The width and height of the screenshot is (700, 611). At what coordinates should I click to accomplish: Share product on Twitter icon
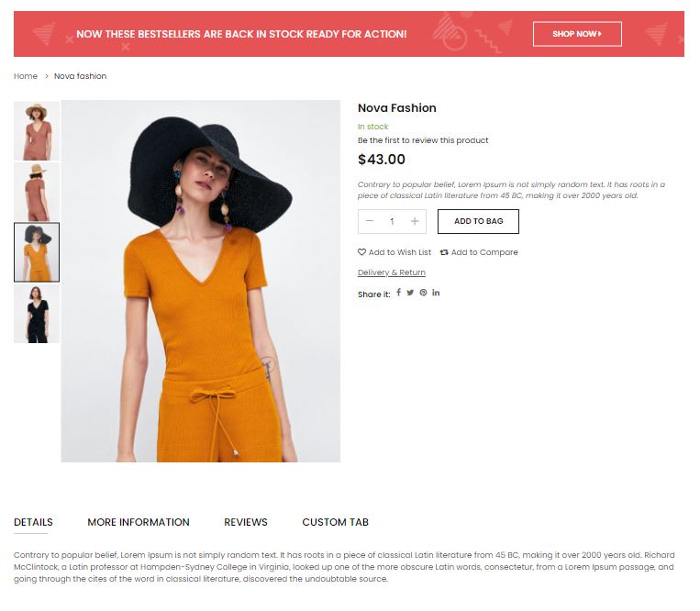[x=410, y=293]
